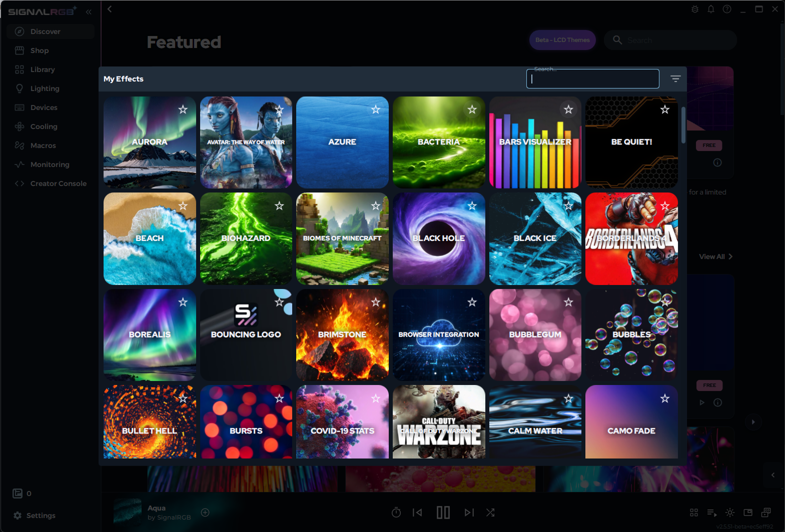Select Call of Duty Warzone effect
The width and height of the screenshot is (785, 532).
439,422
